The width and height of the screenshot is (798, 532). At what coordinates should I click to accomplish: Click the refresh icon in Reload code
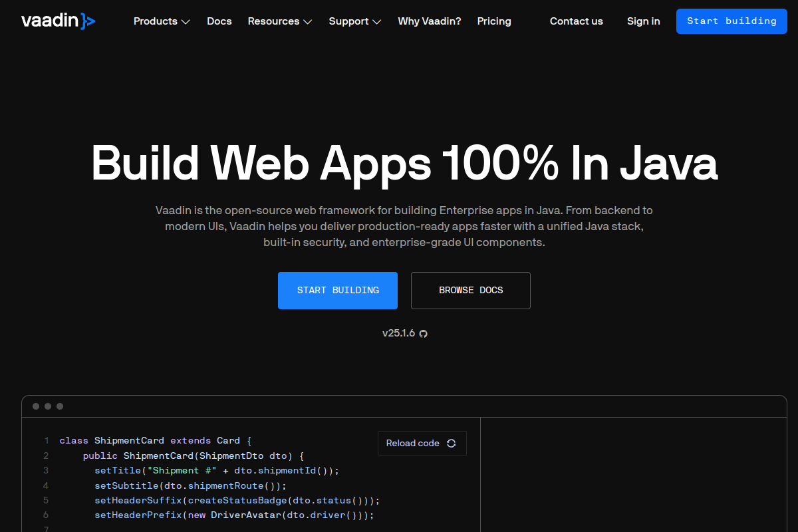coord(452,444)
